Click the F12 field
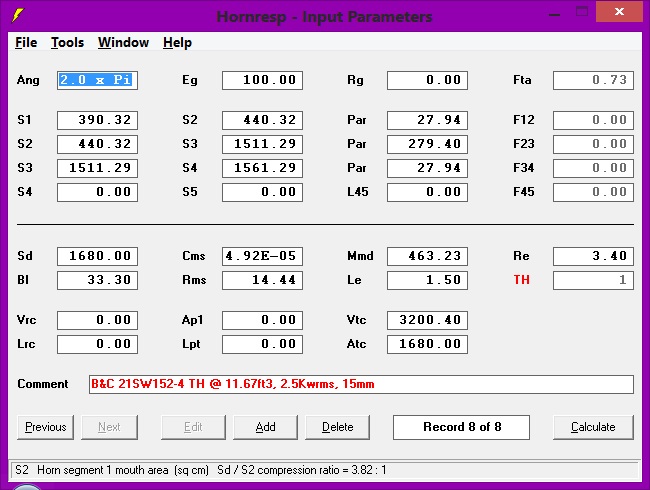Image resolution: width=650 pixels, height=490 pixels. tap(593, 120)
